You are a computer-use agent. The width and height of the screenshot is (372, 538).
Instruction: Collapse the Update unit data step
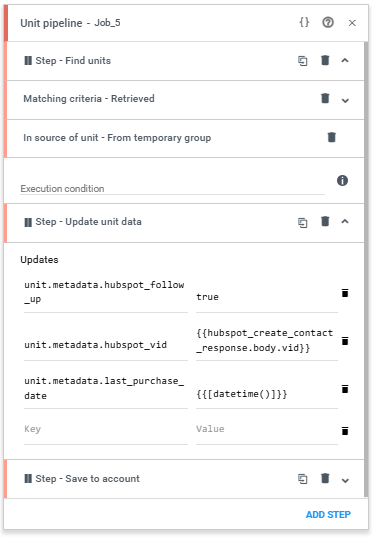pos(345,222)
